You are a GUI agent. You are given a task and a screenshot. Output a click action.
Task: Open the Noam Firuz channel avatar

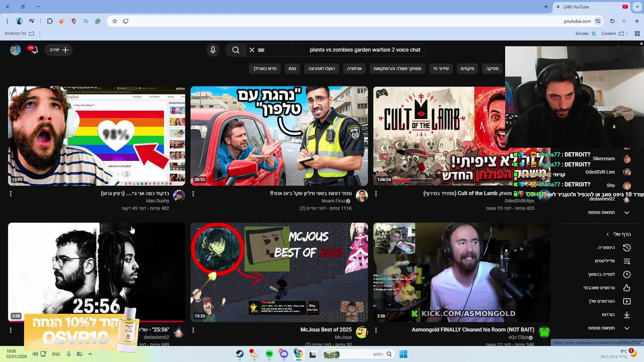pos(362,196)
